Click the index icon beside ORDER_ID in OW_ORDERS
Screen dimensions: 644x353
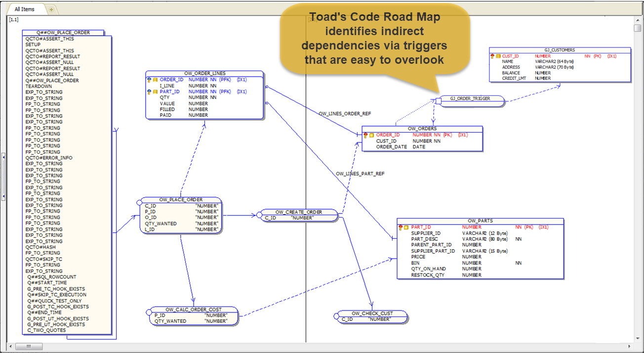[x=371, y=135]
